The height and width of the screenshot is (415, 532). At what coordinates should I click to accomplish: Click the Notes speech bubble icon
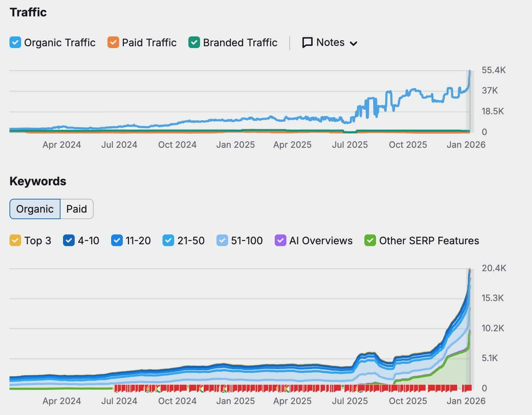tap(307, 43)
